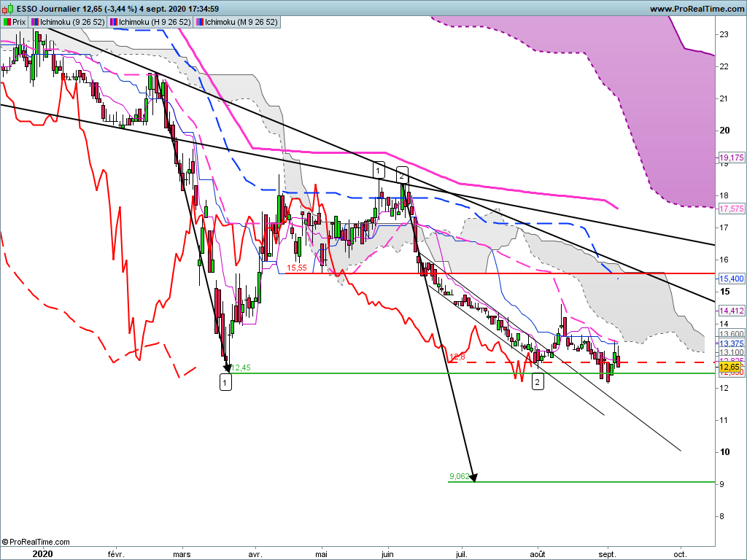This screenshot has height=560, width=747.
Task: Open Ichimoku (M 9 26 52) indicator tab
Action: click(236, 22)
